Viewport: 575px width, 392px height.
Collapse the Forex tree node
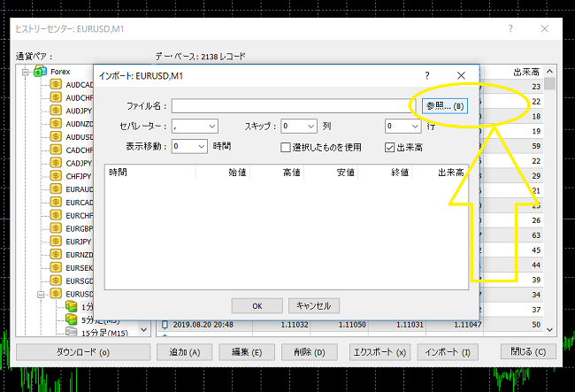click(27, 72)
